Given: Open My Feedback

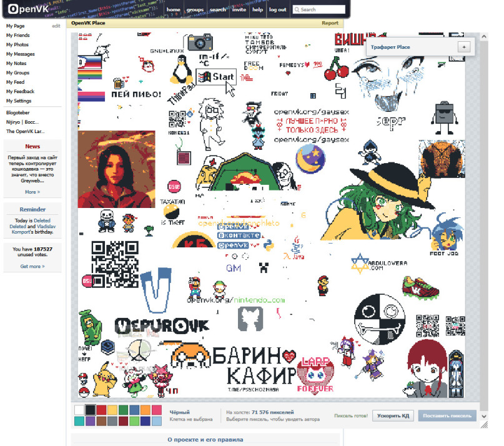Looking at the screenshot, I should click(x=20, y=91).
